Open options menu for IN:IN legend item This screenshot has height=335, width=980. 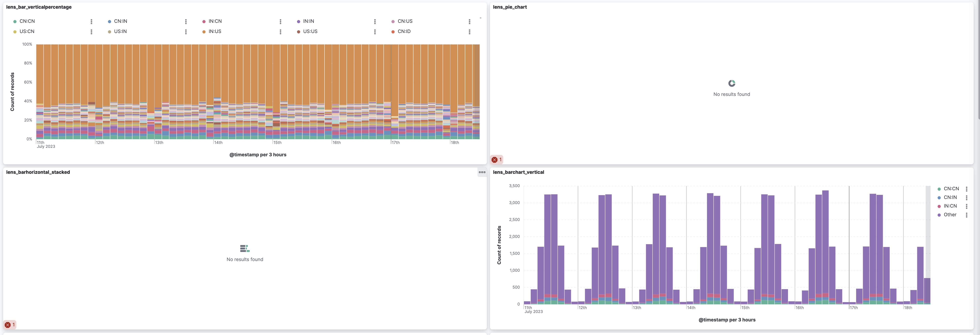375,21
